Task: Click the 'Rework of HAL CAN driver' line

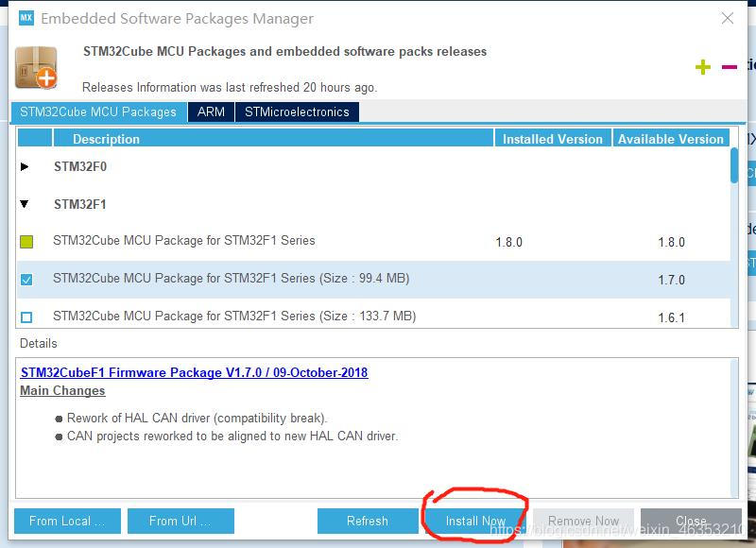Action: pyautogui.click(x=197, y=418)
